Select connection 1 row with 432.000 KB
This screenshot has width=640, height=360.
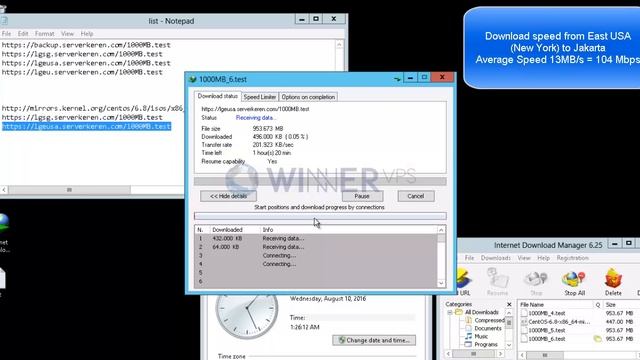click(x=316, y=238)
